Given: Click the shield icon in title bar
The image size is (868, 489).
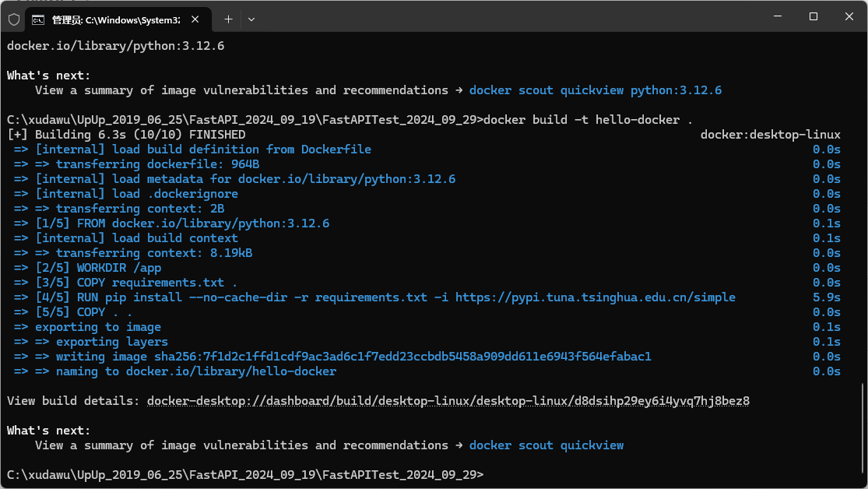Looking at the screenshot, I should (x=14, y=19).
